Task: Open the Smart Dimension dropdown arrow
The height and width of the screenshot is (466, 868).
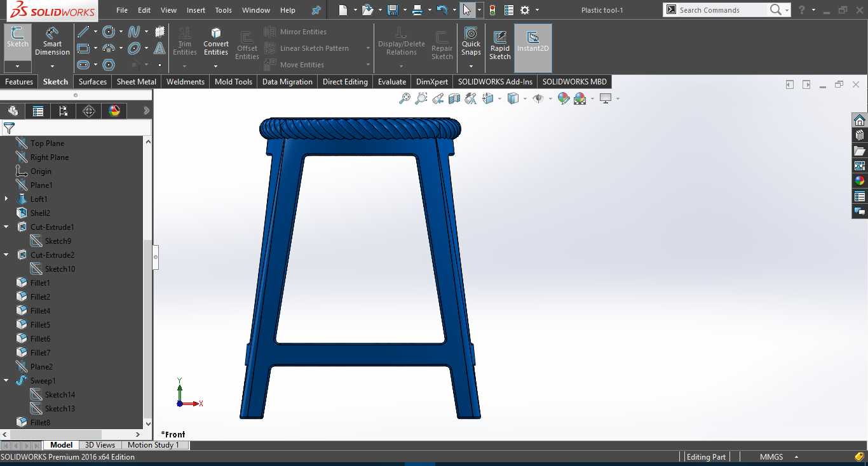Action: coord(52,65)
